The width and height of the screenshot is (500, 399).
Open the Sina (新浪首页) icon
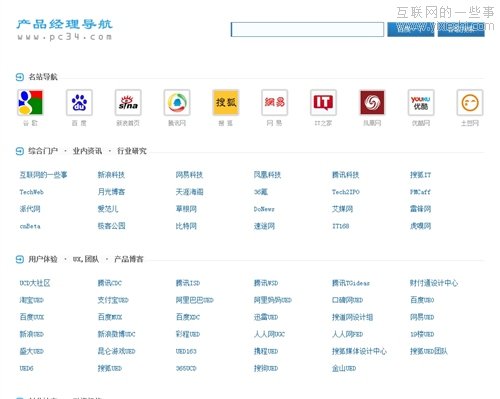(128, 102)
